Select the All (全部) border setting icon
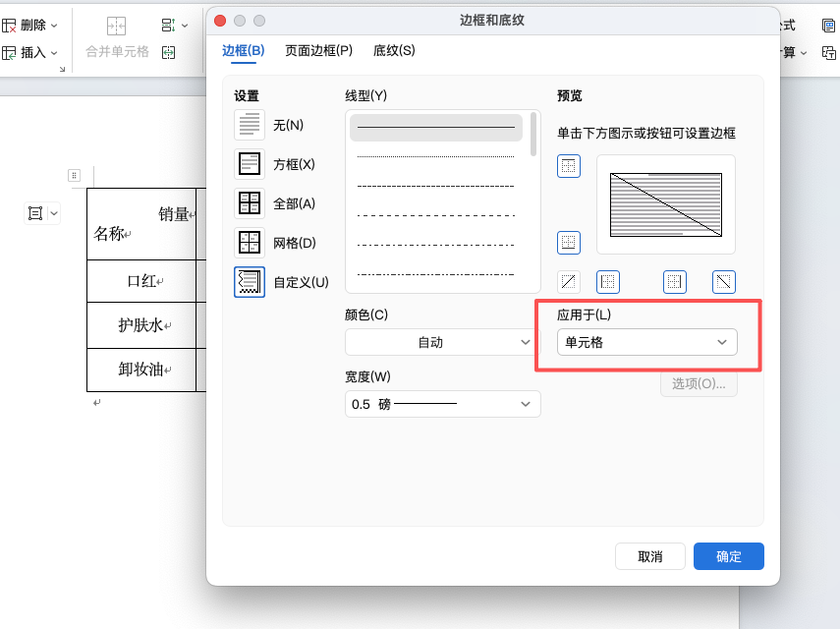The image size is (840, 629). (250, 203)
